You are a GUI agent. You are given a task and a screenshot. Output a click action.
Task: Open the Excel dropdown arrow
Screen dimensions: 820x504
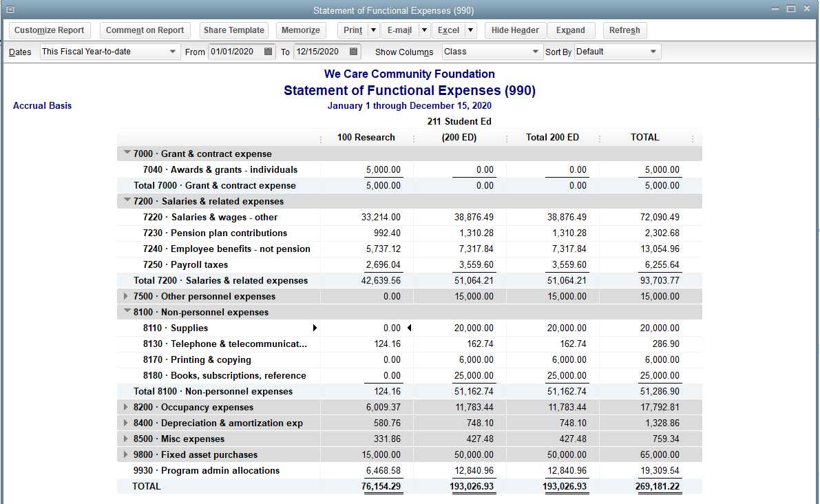[x=471, y=30]
